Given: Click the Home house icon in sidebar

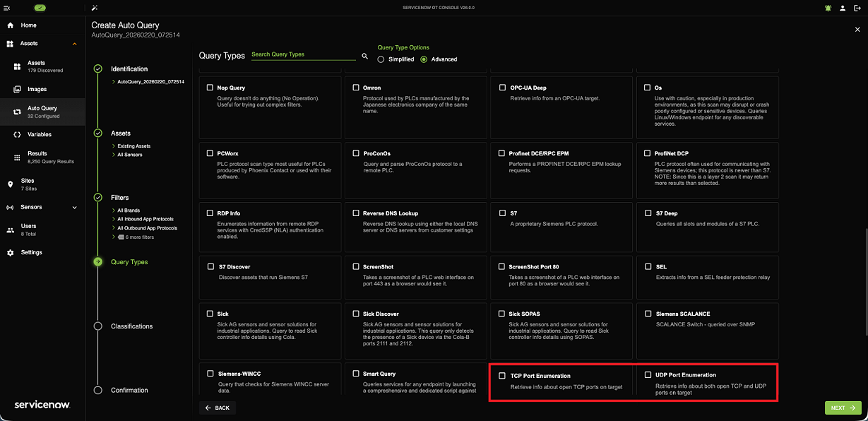Looking at the screenshot, I should pos(10,25).
